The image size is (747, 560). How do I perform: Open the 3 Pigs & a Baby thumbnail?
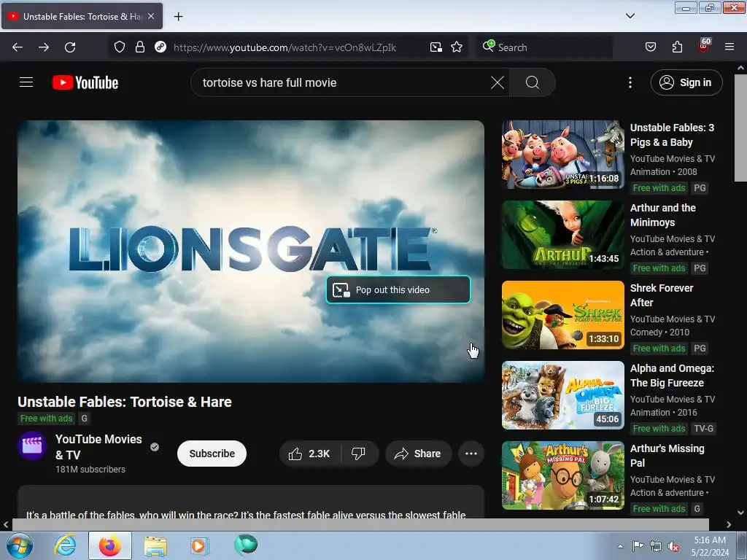[562, 155]
